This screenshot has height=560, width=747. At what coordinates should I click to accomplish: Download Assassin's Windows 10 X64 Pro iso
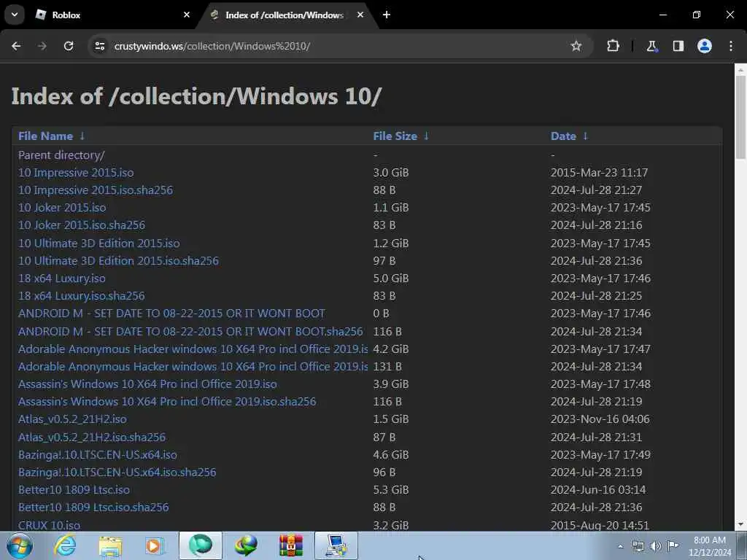147,384
